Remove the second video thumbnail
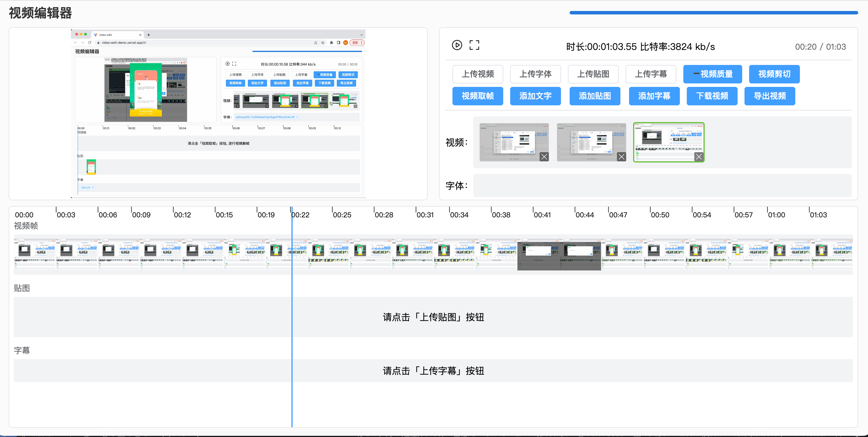The height and width of the screenshot is (437, 868). pos(621,157)
